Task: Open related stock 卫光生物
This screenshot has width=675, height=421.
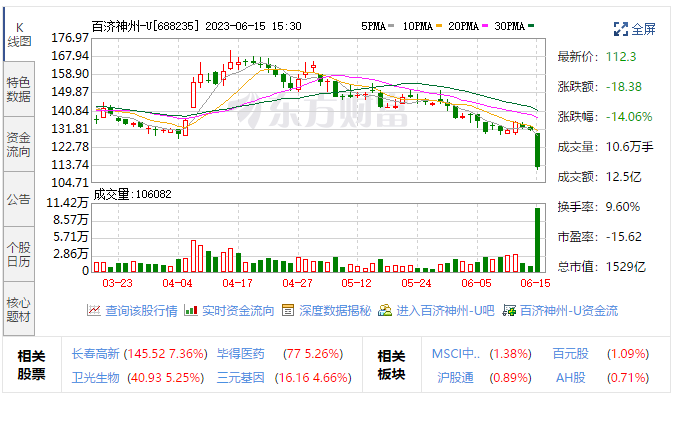Action: point(95,378)
